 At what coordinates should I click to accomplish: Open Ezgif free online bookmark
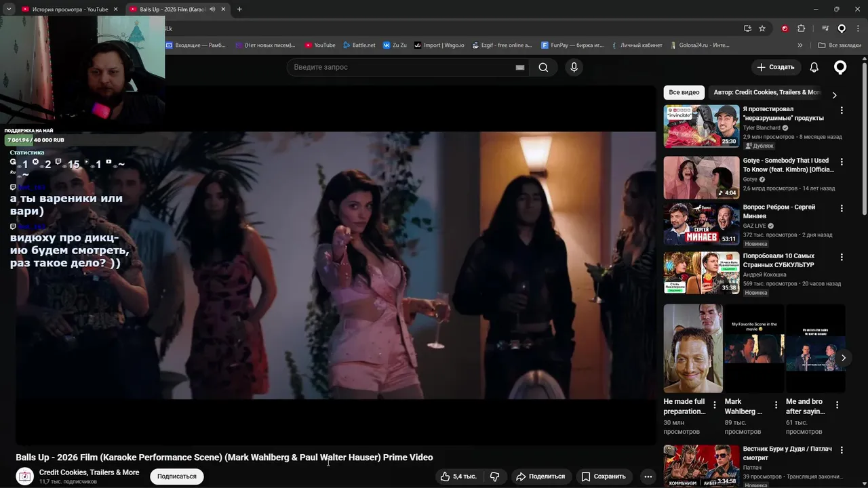(502, 45)
